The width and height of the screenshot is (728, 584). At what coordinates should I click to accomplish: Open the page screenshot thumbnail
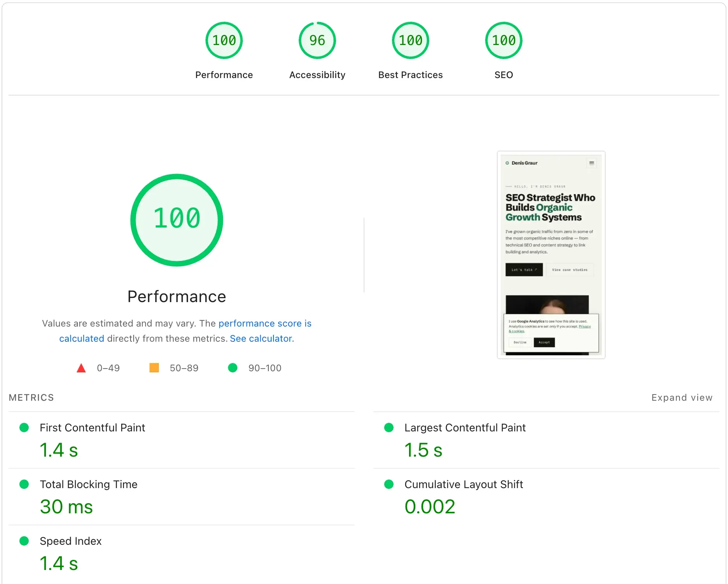coord(551,255)
